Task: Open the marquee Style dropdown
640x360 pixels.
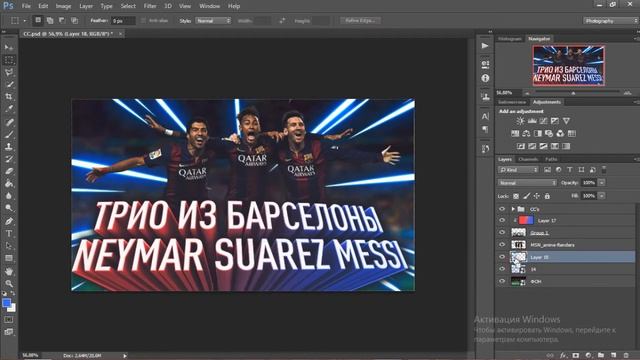Action: [213, 20]
